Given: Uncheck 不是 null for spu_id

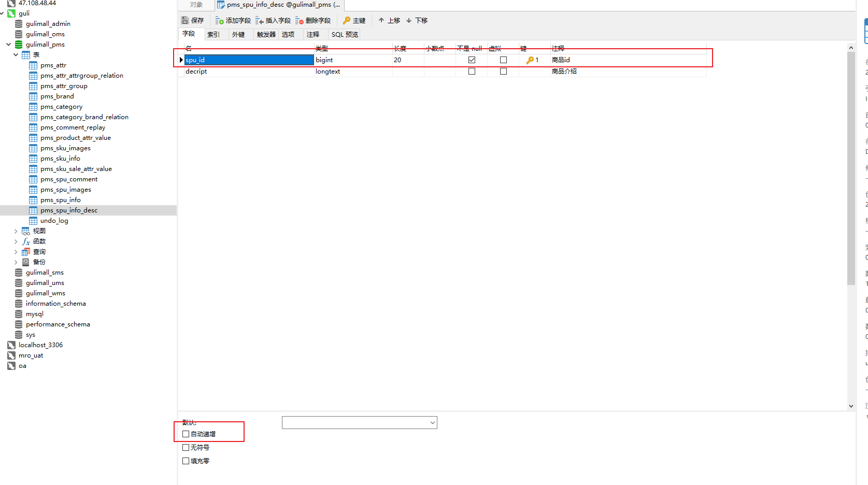Looking at the screenshot, I should 472,60.
